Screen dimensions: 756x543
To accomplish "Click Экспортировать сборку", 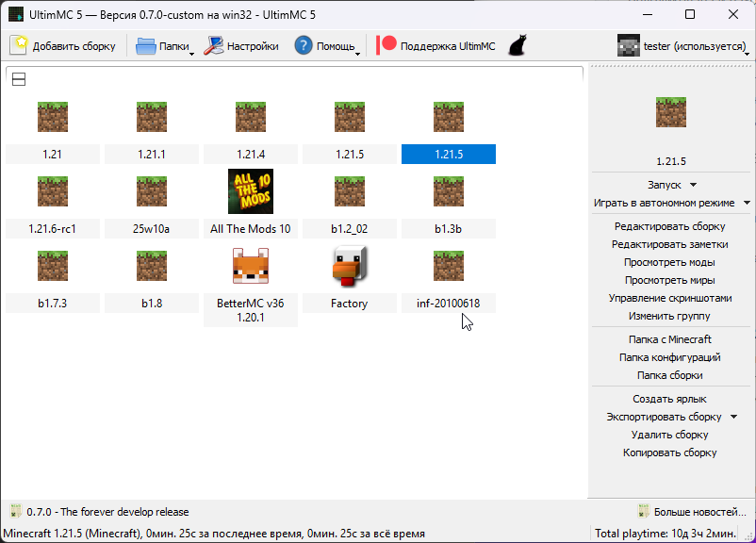I will (x=664, y=417).
